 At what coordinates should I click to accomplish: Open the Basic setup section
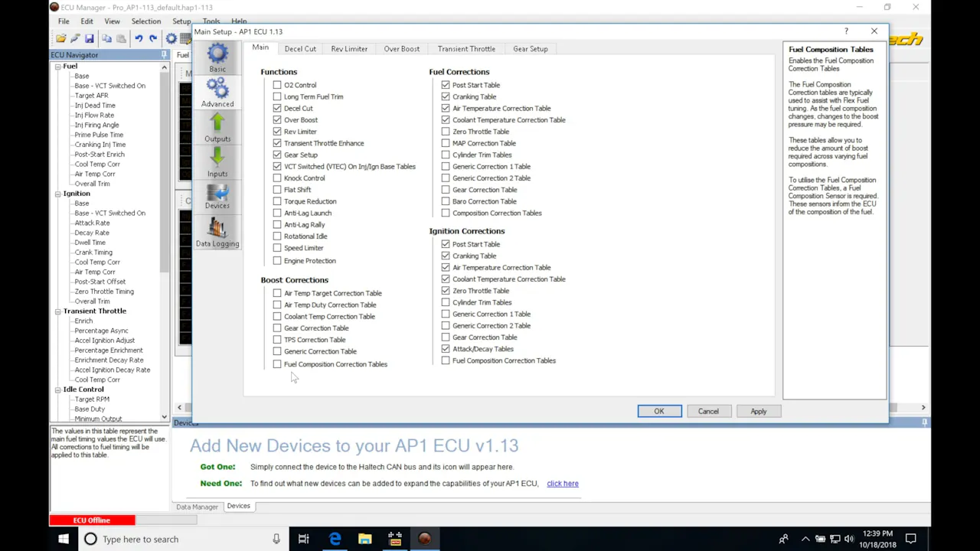[x=217, y=58]
